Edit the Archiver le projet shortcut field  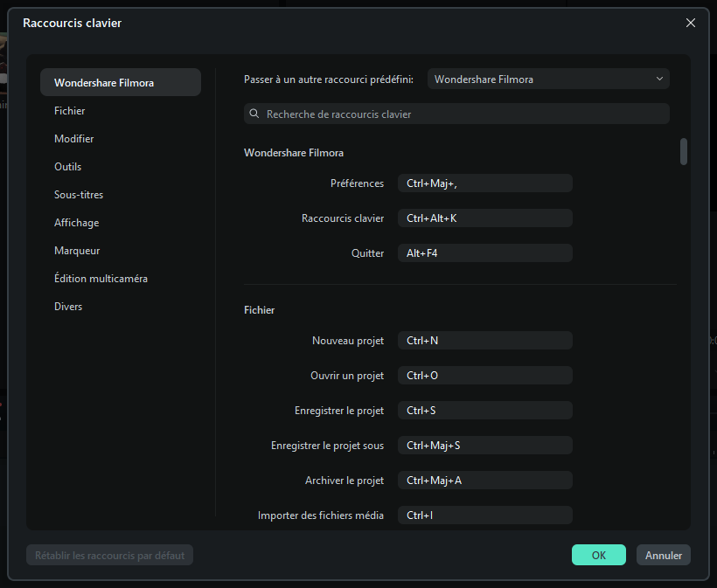tap(484, 481)
